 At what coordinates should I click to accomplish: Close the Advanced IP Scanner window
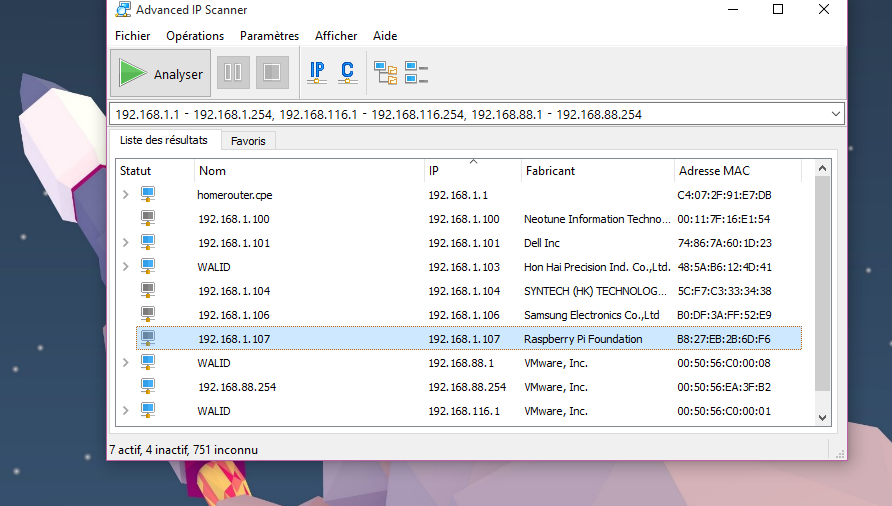click(824, 9)
